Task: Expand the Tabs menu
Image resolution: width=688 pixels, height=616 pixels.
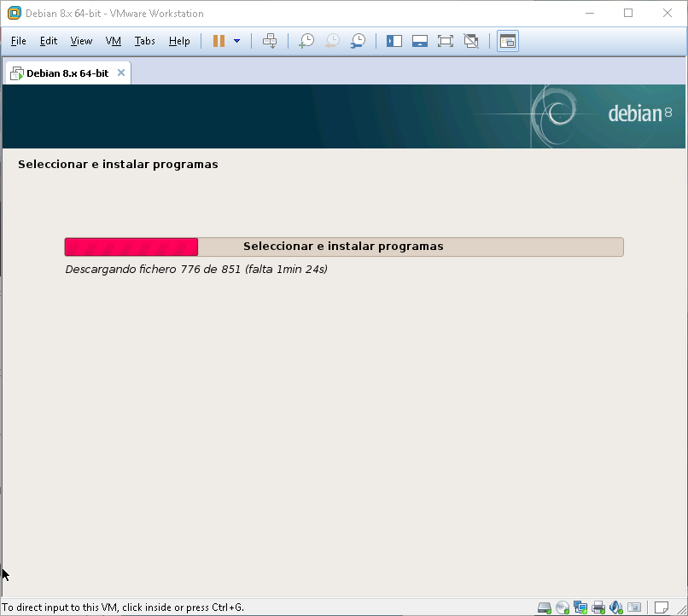Action: pos(144,41)
